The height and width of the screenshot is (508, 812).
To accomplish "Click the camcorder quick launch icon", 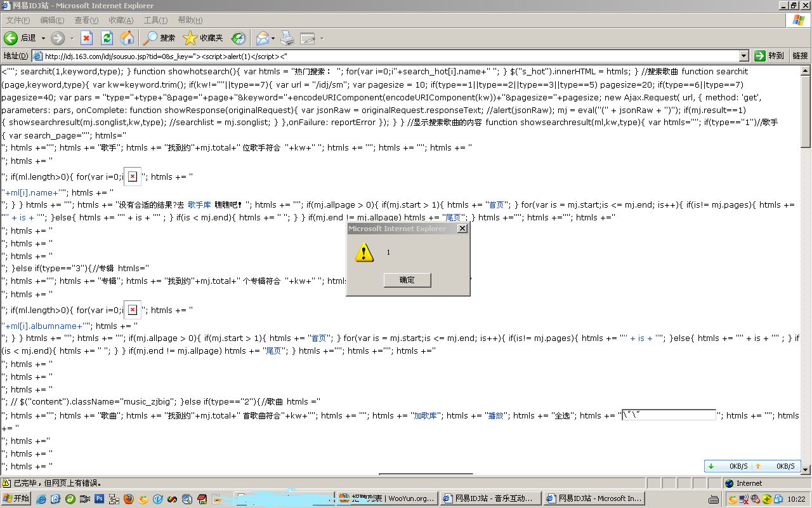I will click(84, 499).
